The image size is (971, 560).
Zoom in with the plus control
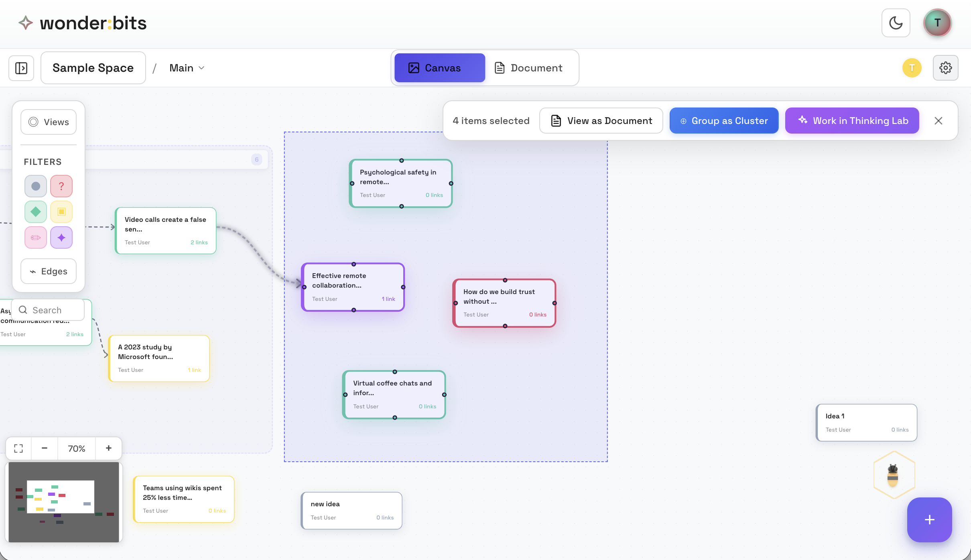pyautogui.click(x=108, y=448)
